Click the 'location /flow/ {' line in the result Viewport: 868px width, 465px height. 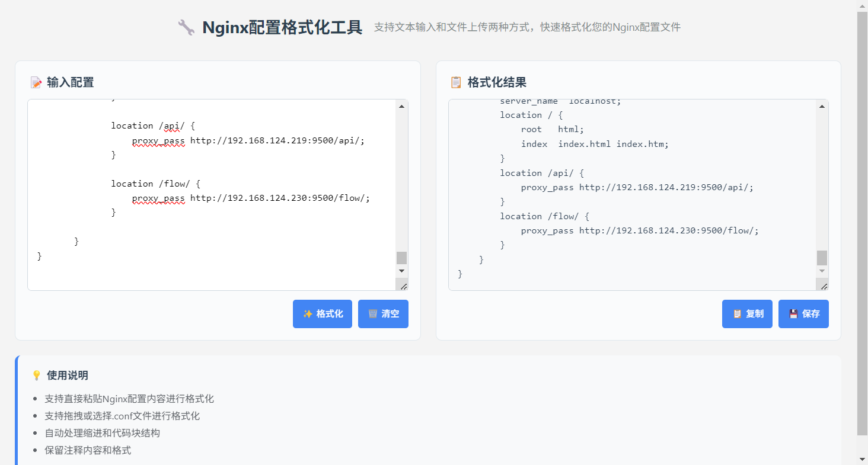point(544,216)
